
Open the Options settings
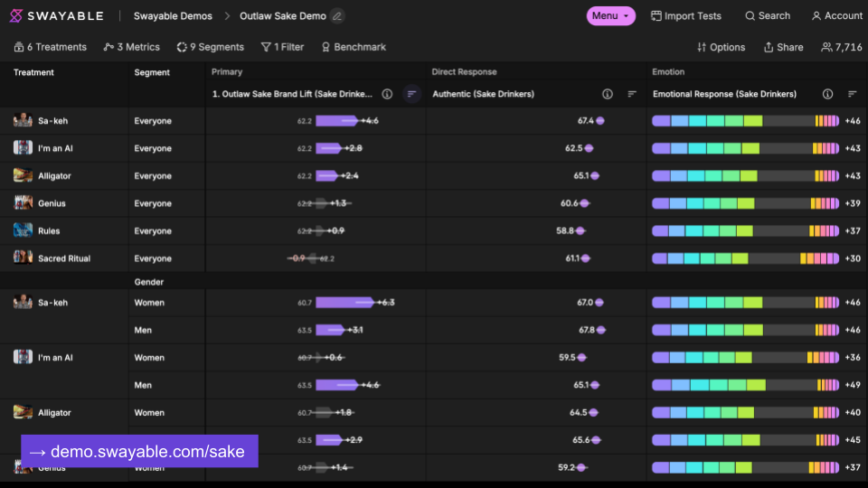(721, 47)
